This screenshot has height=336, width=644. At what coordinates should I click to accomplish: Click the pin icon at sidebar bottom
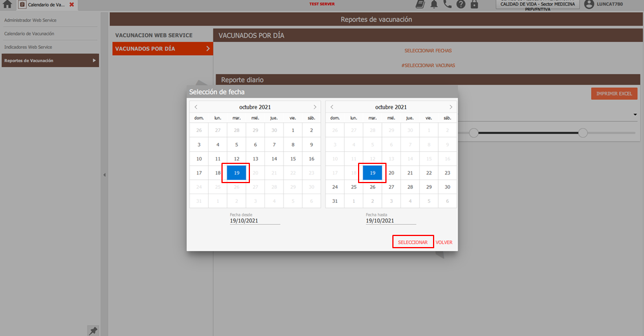92,330
